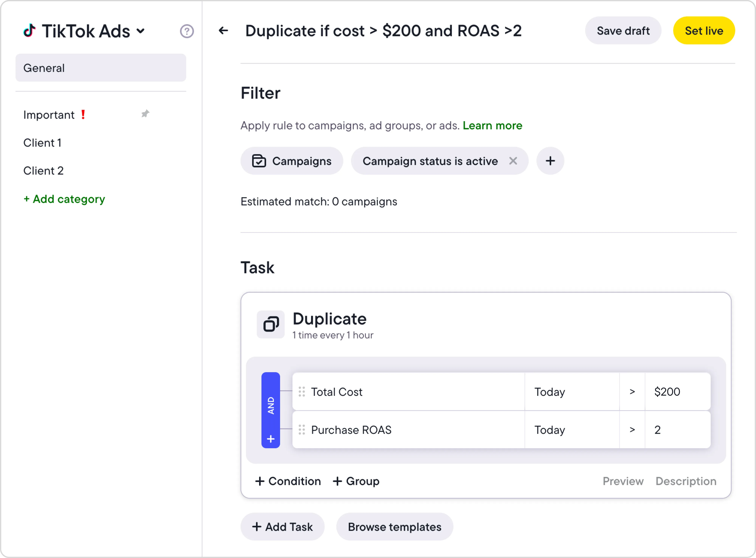Viewport: 756px width, 558px height.
Task: Click the Set live button
Action: 704,31
